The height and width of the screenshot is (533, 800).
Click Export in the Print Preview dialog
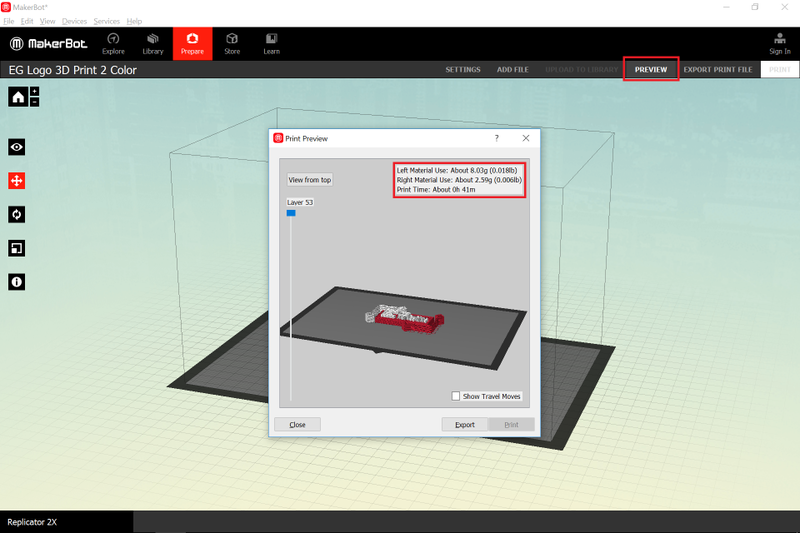coord(465,424)
